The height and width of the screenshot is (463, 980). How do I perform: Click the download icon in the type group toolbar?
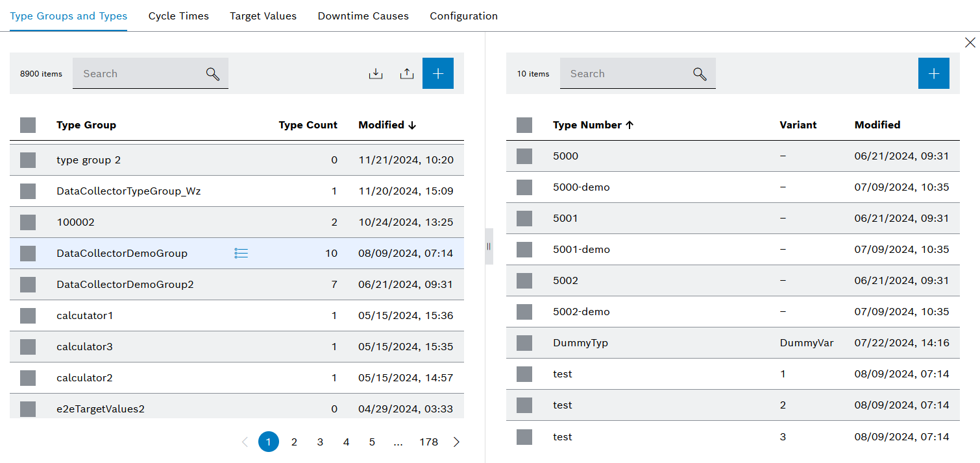tap(376, 74)
